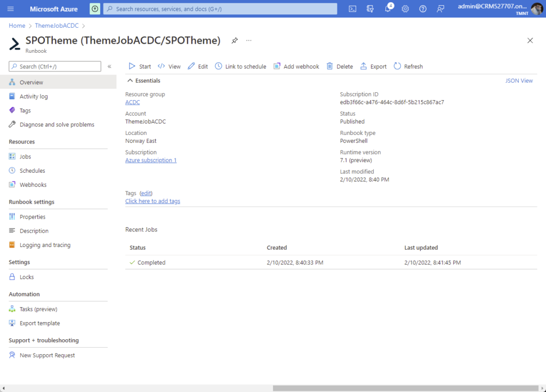Focus the top Azure search box
Viewport: 546px width, 392px height.
click(x=220, y=9)
